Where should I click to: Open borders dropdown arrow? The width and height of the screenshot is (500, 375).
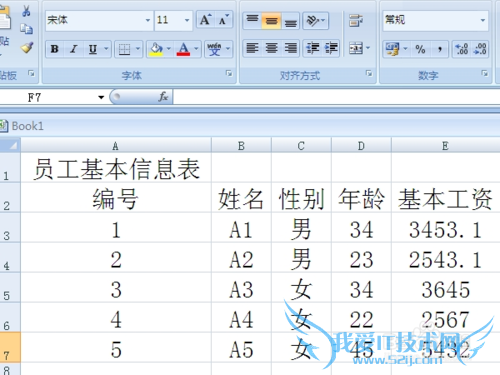click(138, 49)
